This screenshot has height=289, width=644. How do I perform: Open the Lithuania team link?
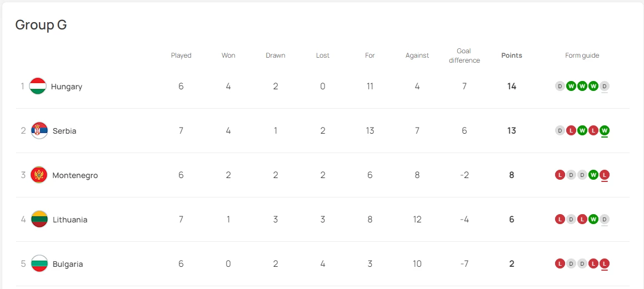[x=70, y=220]
